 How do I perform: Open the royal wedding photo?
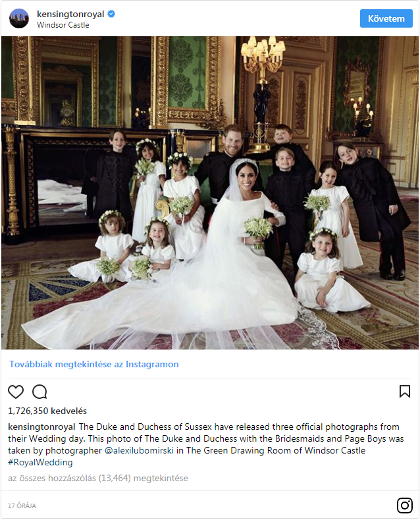click(210, 193)
